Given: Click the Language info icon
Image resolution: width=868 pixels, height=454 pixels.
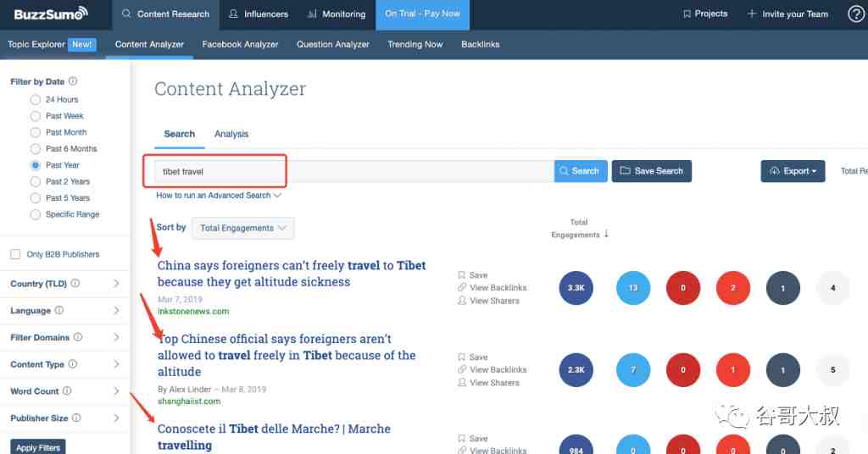Looking at the screenshot, I should tap(59, 310).
